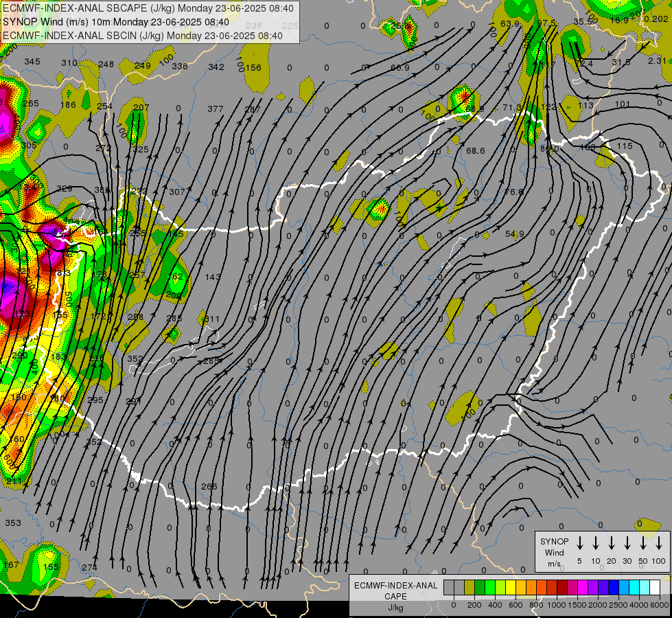Click the map value 97.5
The height and width of the screenshot is (618, 672).
(x=546, y=23)
